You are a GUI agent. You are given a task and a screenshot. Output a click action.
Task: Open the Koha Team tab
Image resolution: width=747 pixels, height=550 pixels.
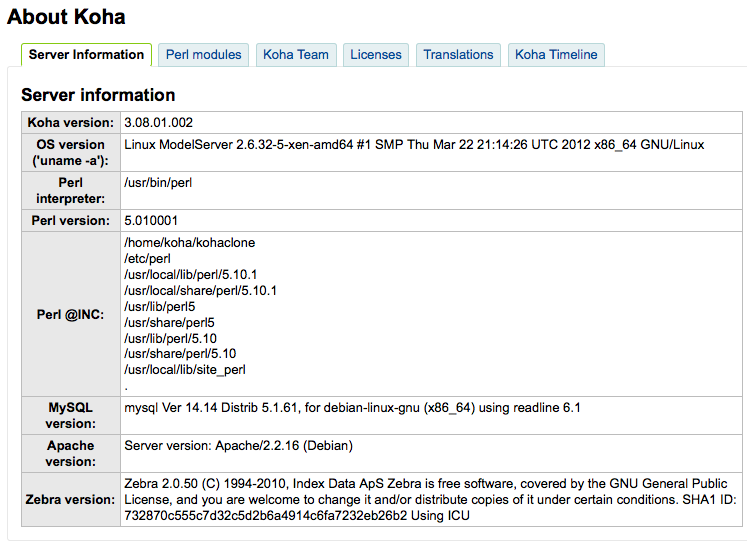coord(296,55)
